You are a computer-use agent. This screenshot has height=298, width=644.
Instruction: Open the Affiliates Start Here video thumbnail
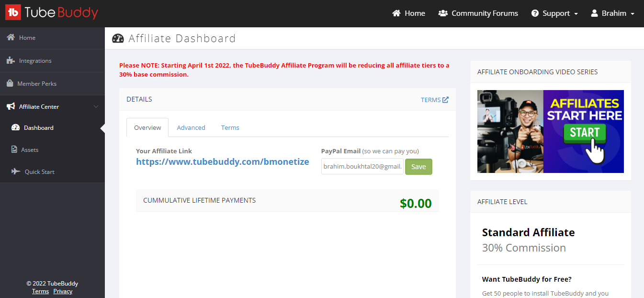pyautogui.click(x=551, y=131)
